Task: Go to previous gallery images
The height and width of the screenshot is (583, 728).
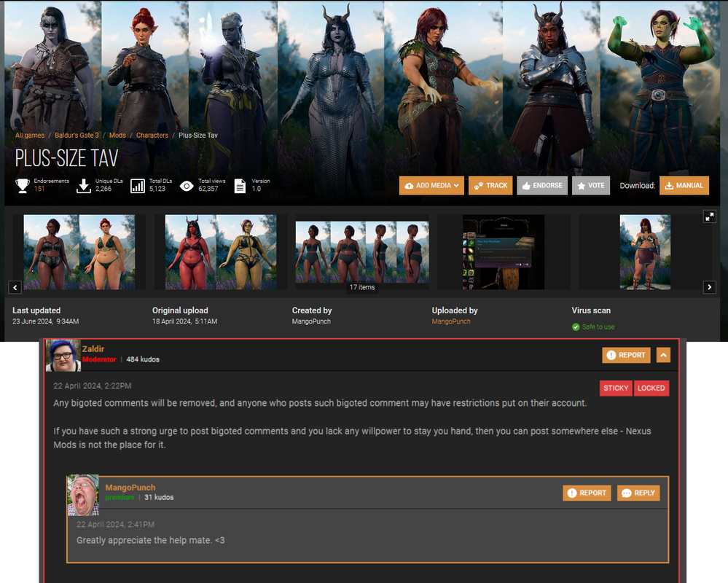Action: pyautogui.click(x=15, y=287)
